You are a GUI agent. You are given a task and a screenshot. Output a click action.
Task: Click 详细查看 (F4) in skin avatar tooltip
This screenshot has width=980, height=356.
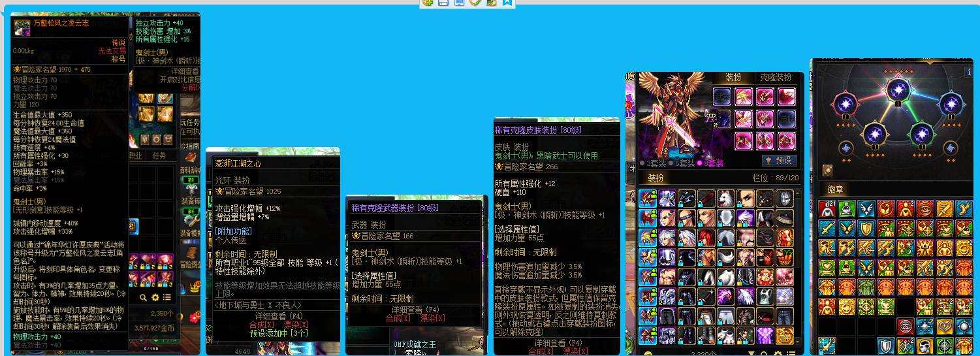558,343
